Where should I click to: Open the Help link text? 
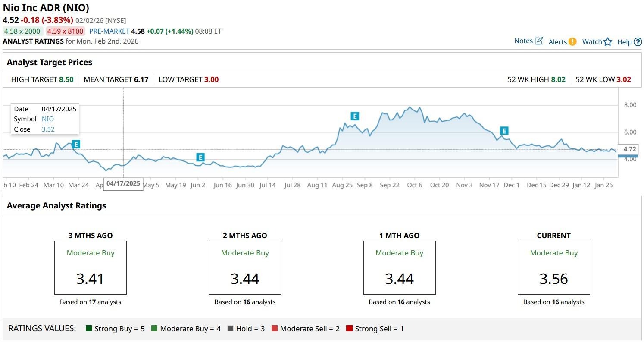coord(624,42)
